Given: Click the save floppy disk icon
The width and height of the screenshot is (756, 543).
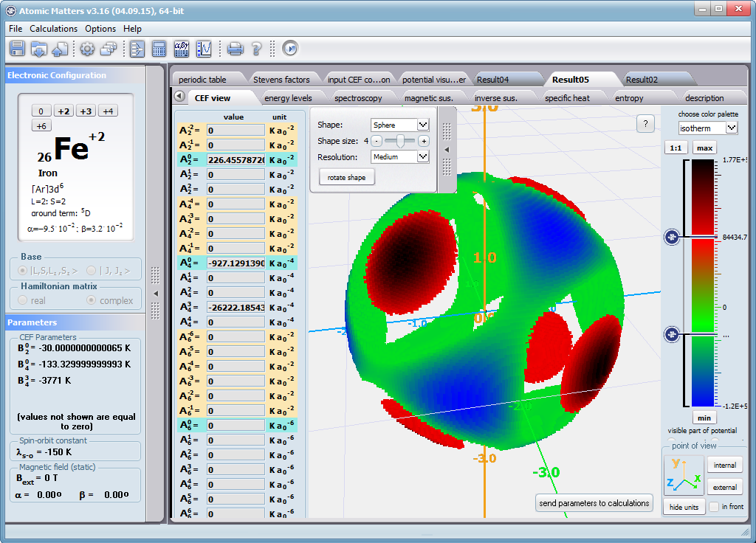Looking at the screenshot, I should coord(18,49).
